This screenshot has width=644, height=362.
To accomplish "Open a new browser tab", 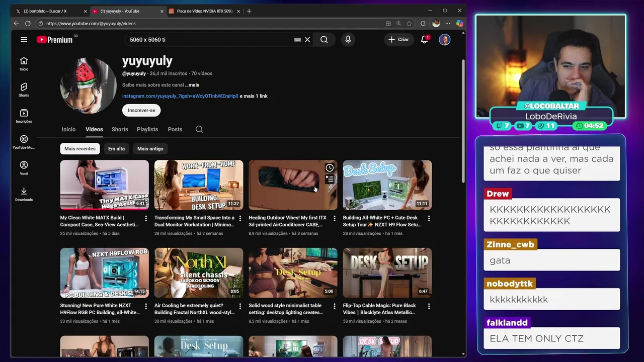I will (249, 11).
